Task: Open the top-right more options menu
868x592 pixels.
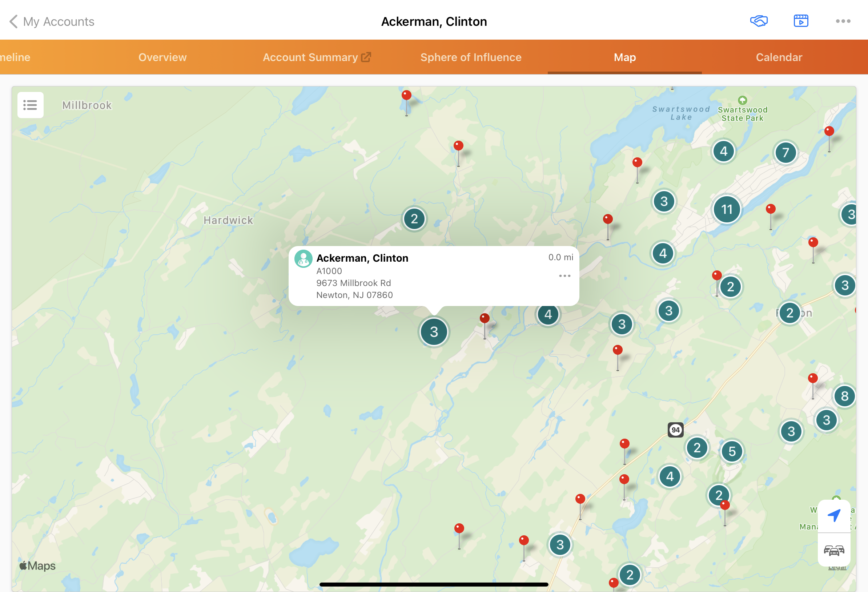Action: tap(843, 21)
